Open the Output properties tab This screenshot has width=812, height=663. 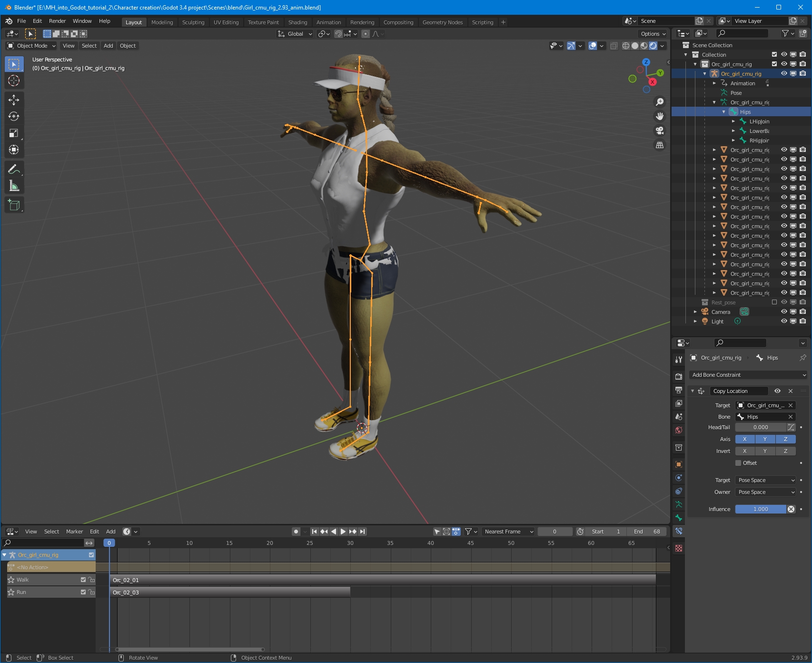679,390
